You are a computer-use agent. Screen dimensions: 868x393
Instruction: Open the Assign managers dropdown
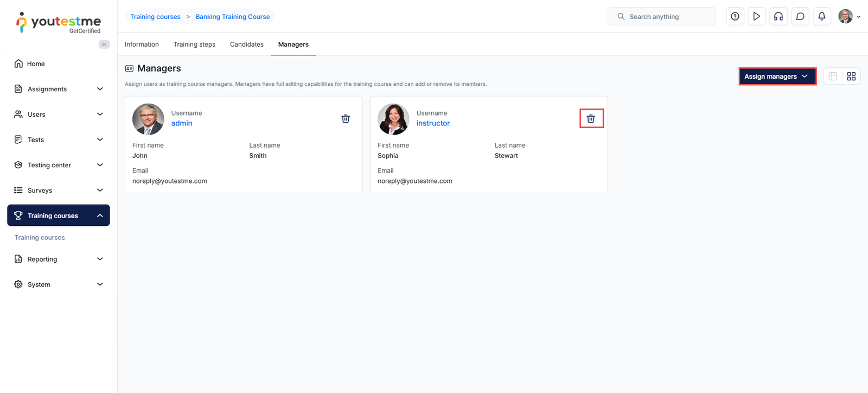click(x=777, y=77)
